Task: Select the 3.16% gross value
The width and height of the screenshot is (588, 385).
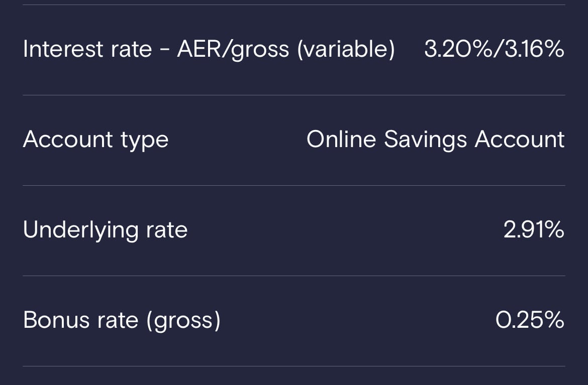Action: click(x=534, y=49)
